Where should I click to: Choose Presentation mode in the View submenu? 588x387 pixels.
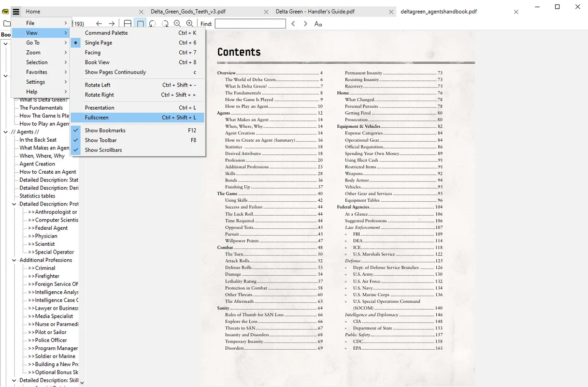100,107
